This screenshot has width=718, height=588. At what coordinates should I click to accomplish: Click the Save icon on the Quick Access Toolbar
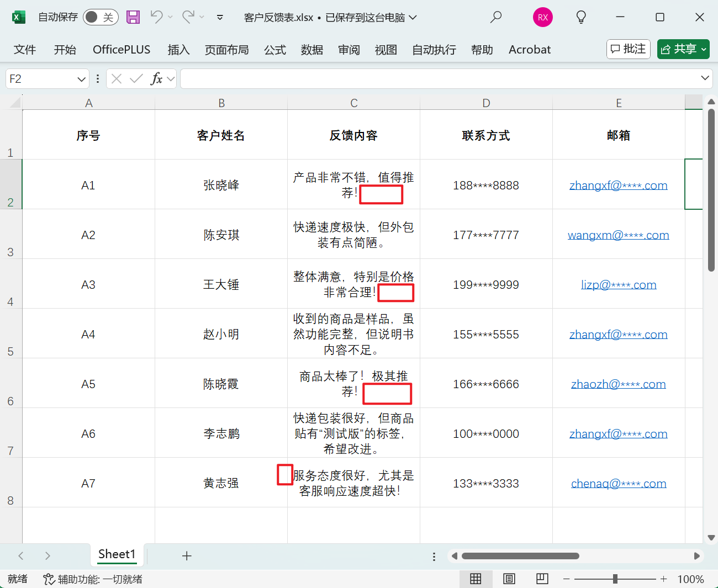[x=133, y=17]
